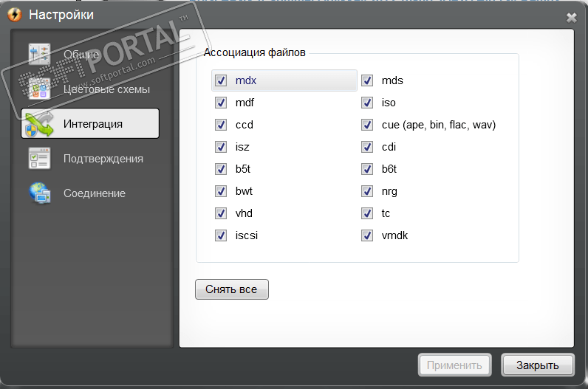Click the DAEMON Tools lightning logo icon

[14, 15]
